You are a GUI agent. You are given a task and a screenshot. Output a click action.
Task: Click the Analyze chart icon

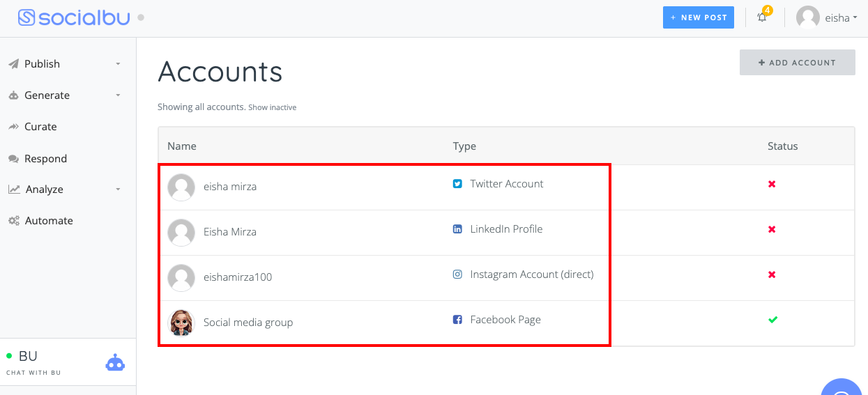[x=14, y=189]
